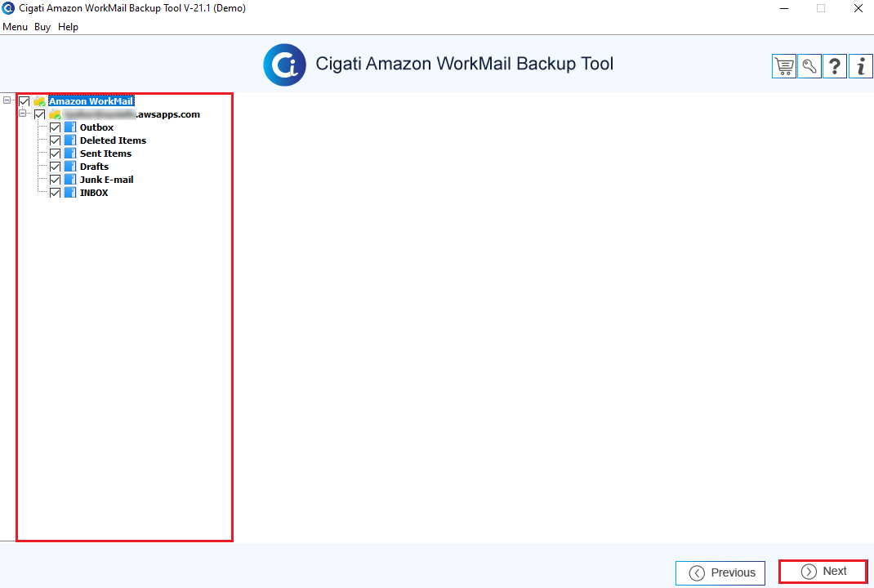This screenshot has height=588, width=874.
Task: Select the INBOX folder label
Action: (94, 193)
